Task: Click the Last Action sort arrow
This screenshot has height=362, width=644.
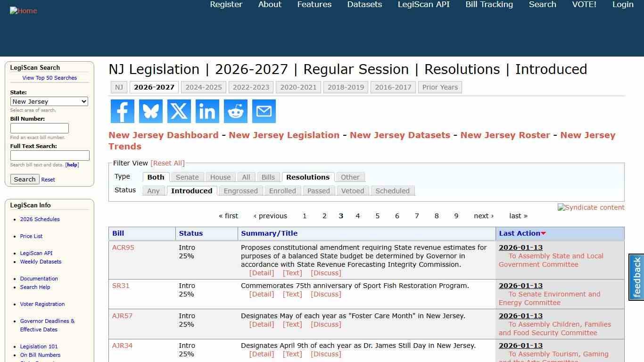Action: coord(543,233)
